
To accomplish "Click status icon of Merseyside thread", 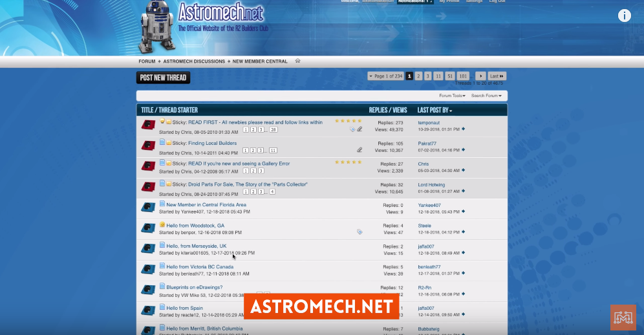I will coord(148,249).
